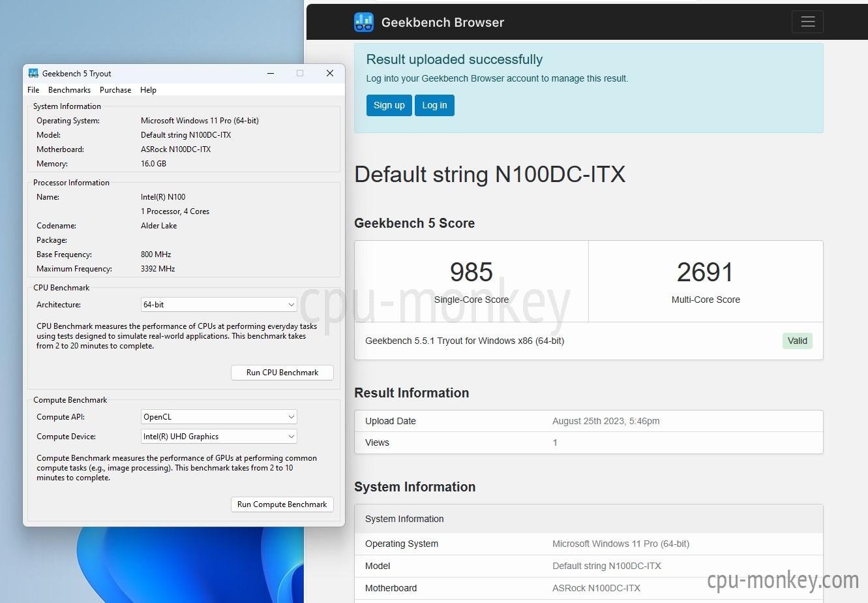The width and height of the screenshot is (868, 603).
Task: Open the Help menu
Action: pyautogui.click(x=148, y=90)
